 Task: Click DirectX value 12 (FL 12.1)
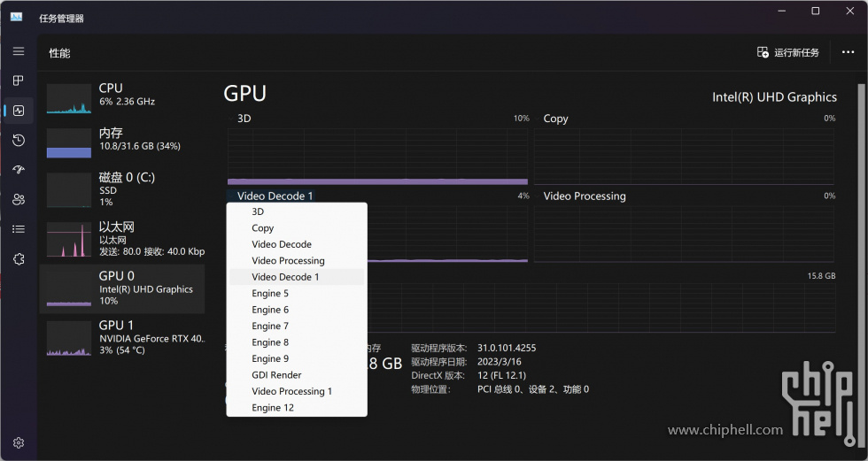[x=501, y=375]
